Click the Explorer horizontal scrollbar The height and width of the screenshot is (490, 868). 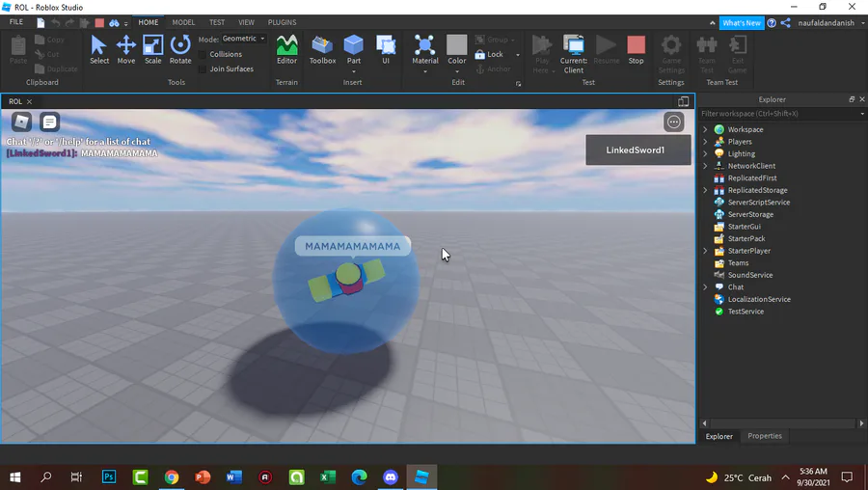click(783, 423)
